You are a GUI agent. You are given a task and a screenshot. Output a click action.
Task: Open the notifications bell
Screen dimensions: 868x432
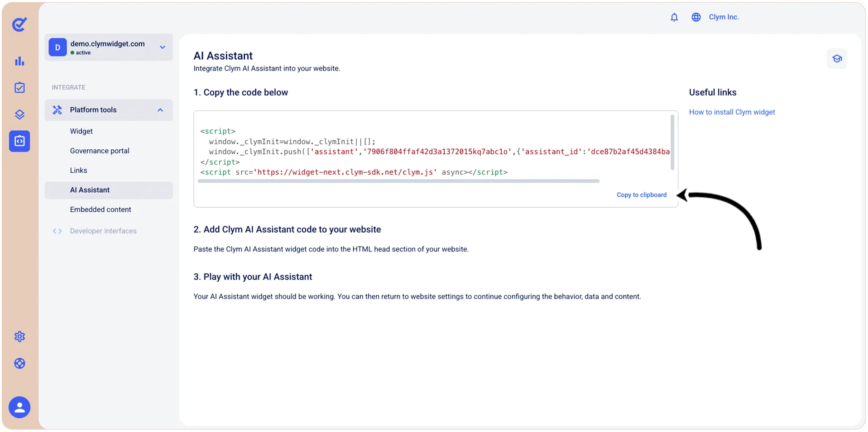click(674, 17)
